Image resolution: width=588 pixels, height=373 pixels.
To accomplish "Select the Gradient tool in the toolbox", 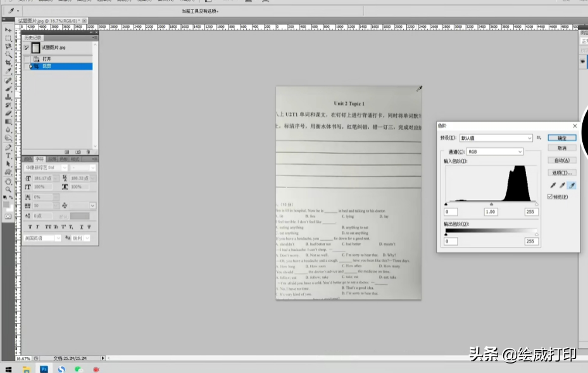I will pos(8,122).
